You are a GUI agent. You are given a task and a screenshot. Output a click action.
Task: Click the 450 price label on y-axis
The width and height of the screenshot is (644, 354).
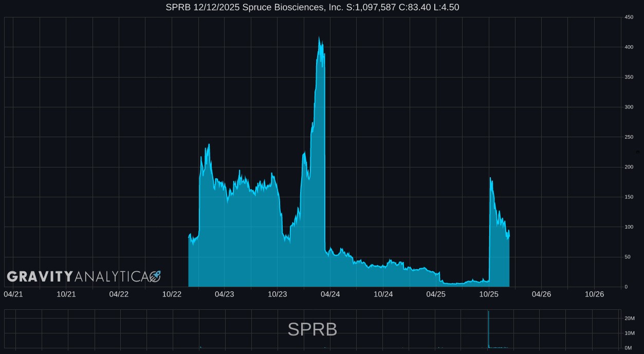(x=629, y=17)
